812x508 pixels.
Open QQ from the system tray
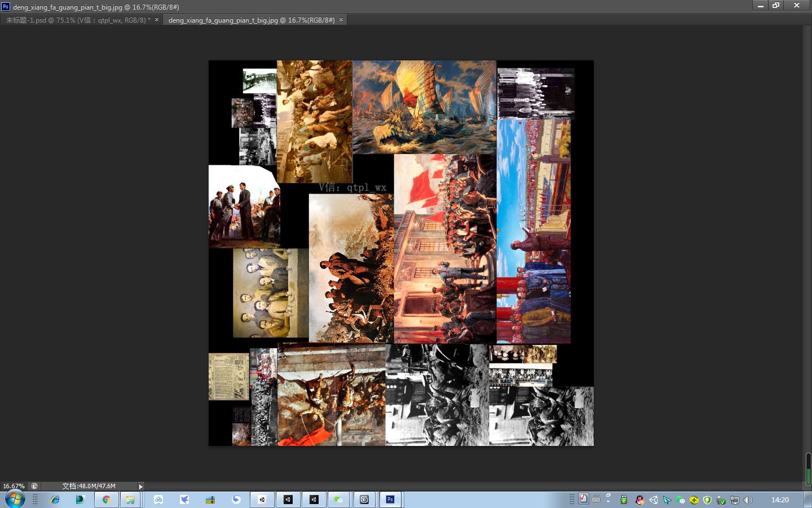click(x=639, y=500)
